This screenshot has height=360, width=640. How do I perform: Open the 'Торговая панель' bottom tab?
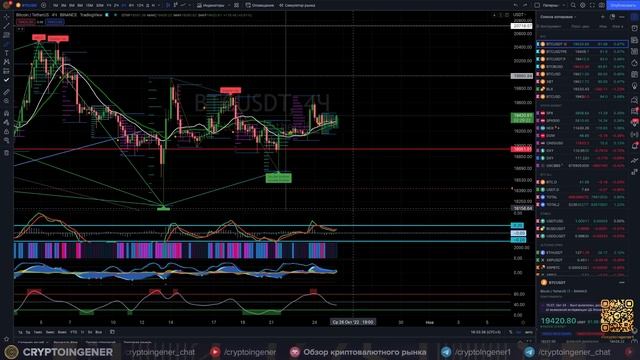138,342
